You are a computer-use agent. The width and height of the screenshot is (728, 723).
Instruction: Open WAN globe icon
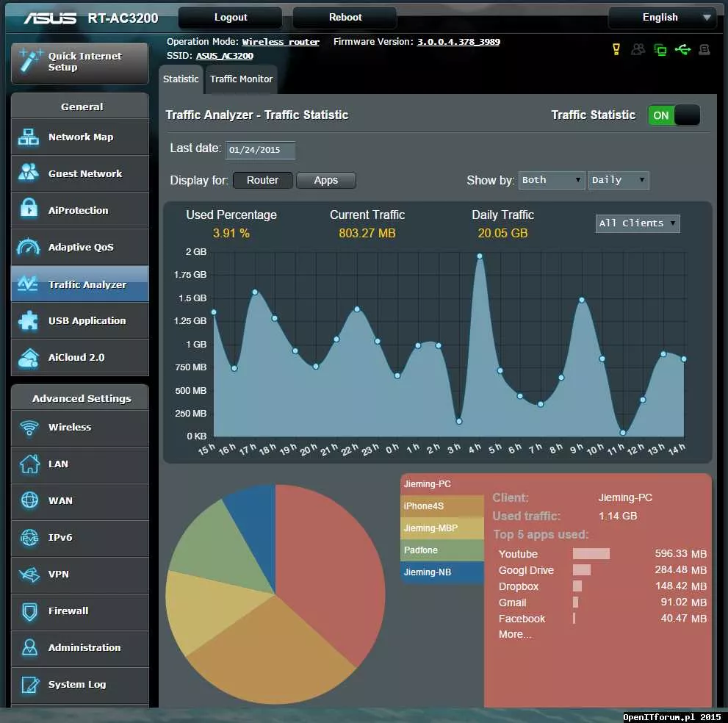tap(29, 500)
